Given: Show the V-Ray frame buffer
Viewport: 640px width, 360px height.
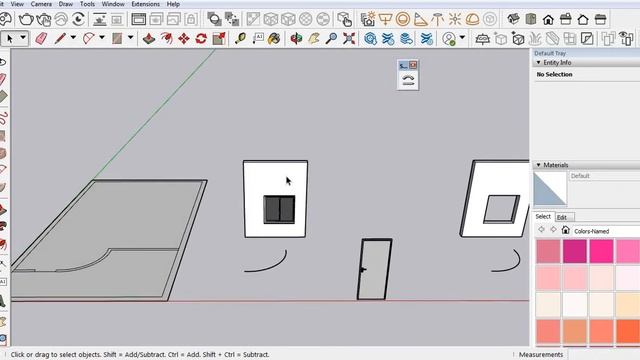Looking at the screenshot, I should (x=138, y=19).
